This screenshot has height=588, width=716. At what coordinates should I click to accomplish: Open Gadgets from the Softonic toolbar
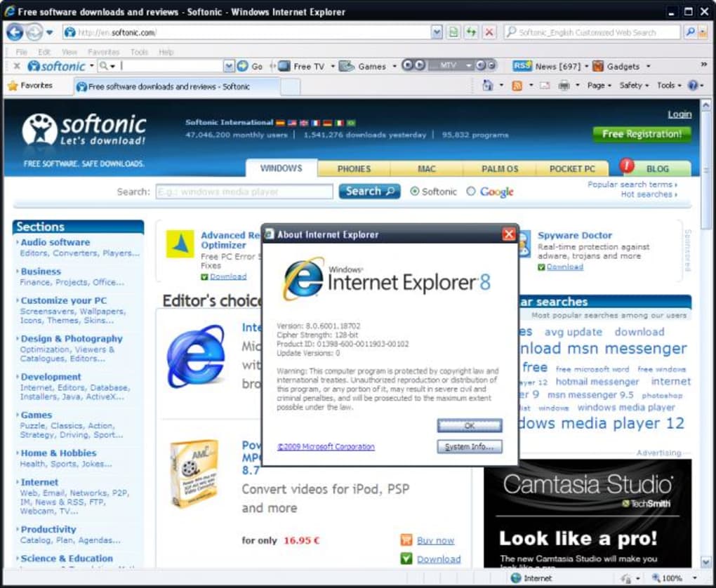[624, 65]
